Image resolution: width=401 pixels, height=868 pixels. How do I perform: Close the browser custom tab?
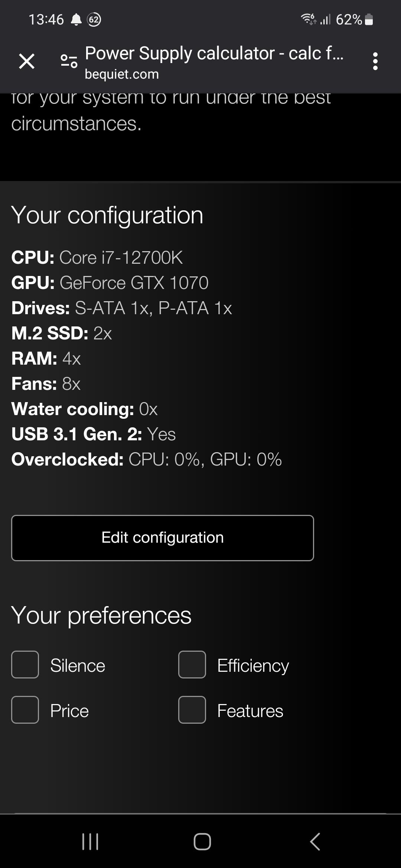coord(27,61)
